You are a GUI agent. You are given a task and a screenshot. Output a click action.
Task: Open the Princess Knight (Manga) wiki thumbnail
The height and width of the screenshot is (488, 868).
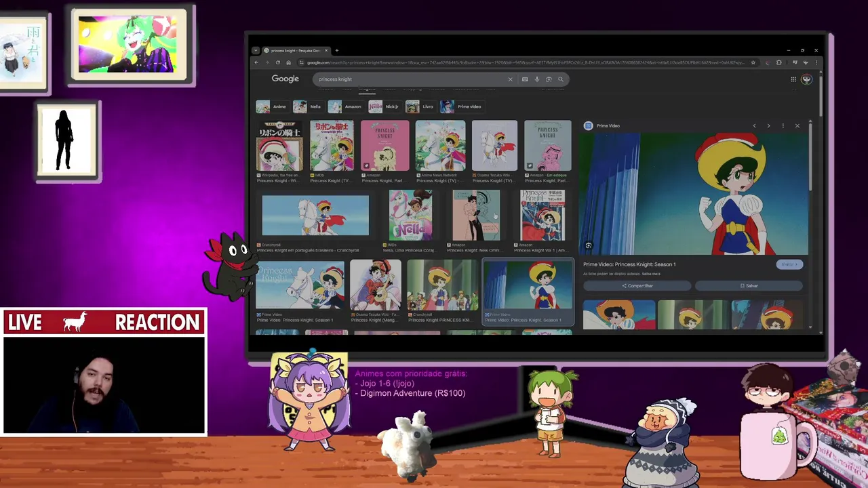pyautogui.click(x=376, y=285)
